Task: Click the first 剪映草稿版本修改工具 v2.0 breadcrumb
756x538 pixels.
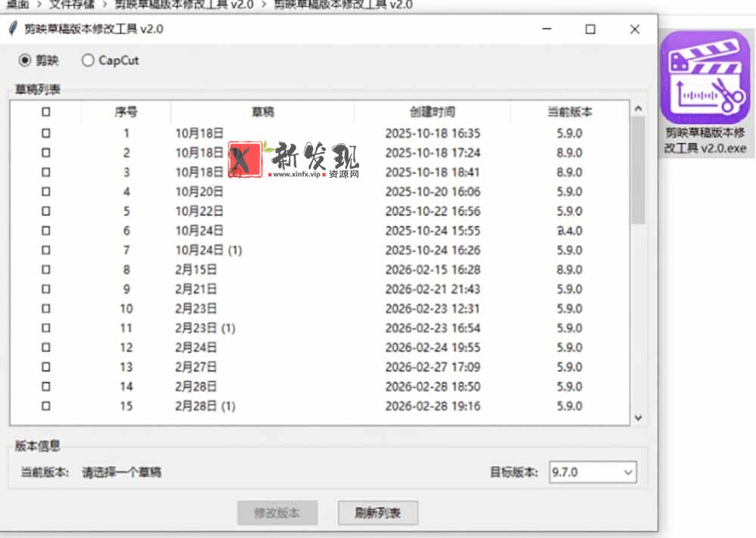Action: tap(184, 5)
